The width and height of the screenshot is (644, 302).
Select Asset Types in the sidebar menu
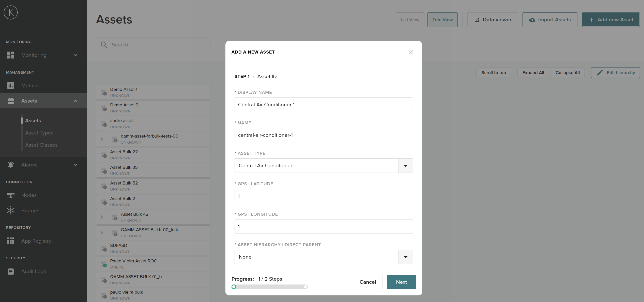[39, 133]
